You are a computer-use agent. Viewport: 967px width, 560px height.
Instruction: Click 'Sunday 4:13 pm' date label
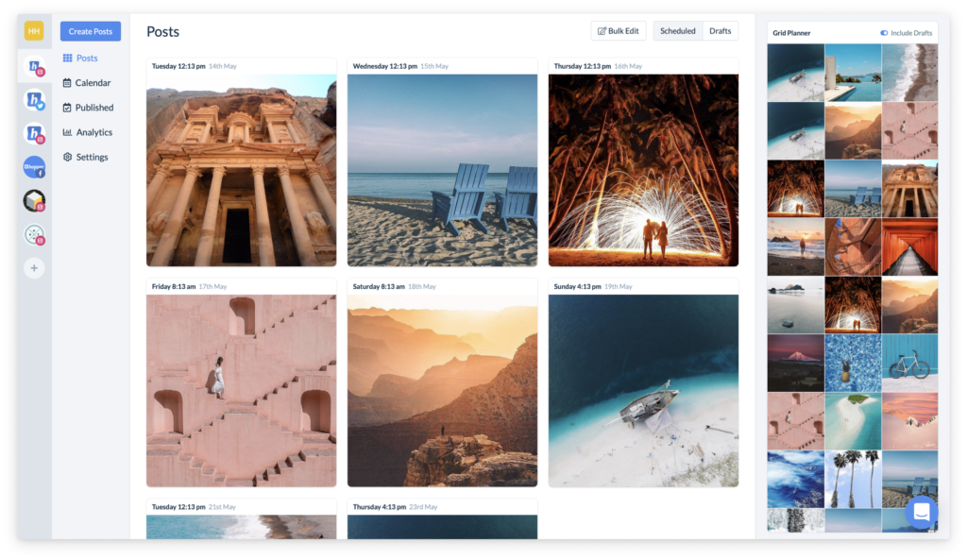(x=577, y=286)
